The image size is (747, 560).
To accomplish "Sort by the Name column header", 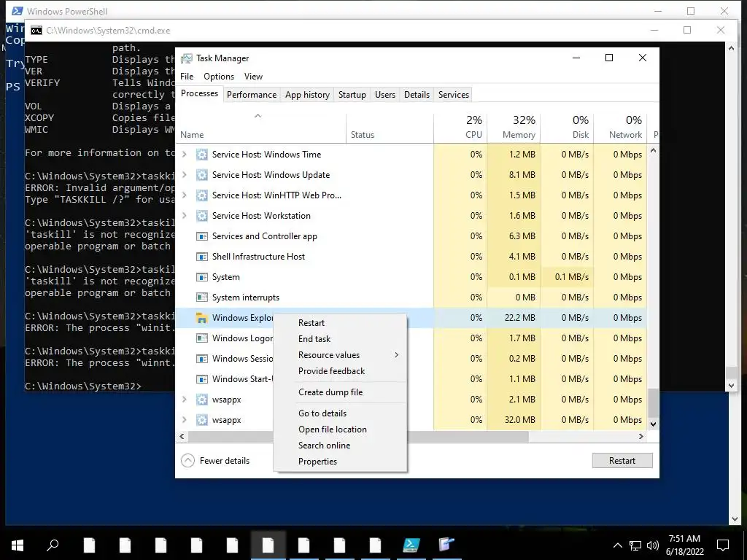I will tap(261, 128).
